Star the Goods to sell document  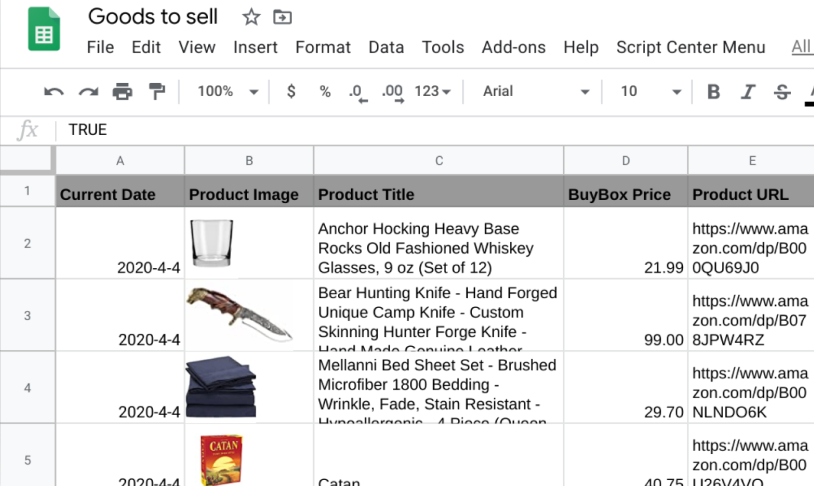(x=251, y=17)
